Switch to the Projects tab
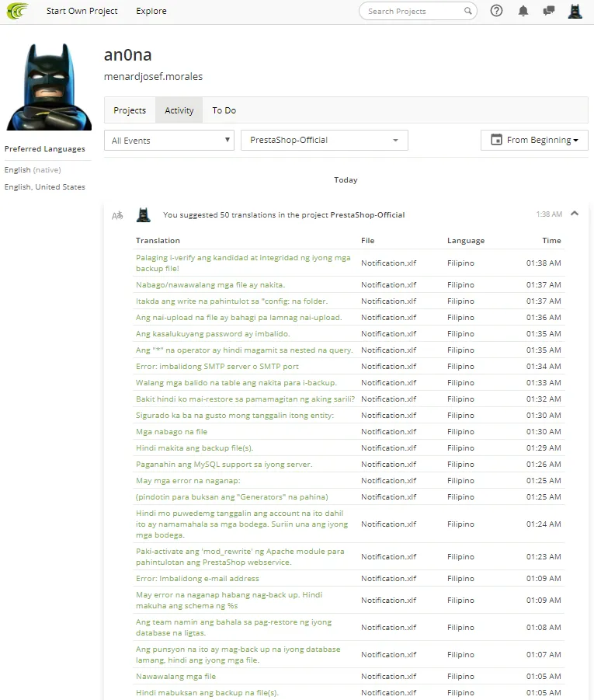The width and height of the screenshot is (594, 700). (130, 110)
